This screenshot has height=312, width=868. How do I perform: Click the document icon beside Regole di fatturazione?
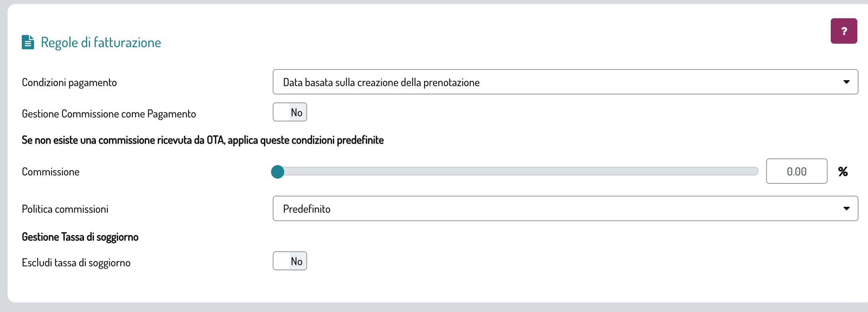click(28, 42)
